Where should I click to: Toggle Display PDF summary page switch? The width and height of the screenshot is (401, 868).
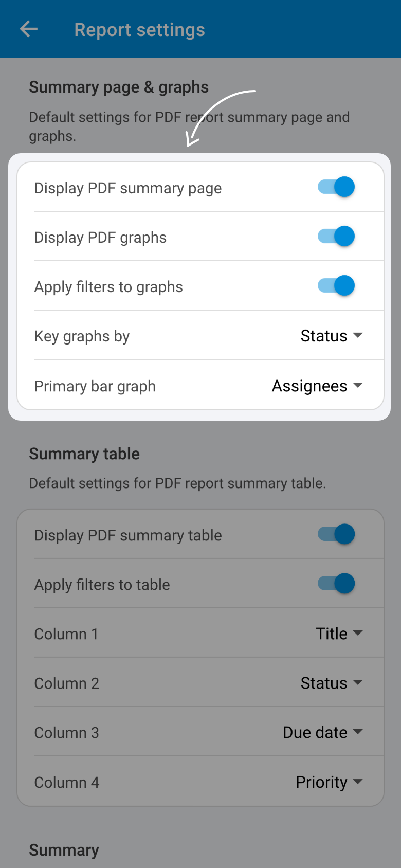click(x=336, y=187)
